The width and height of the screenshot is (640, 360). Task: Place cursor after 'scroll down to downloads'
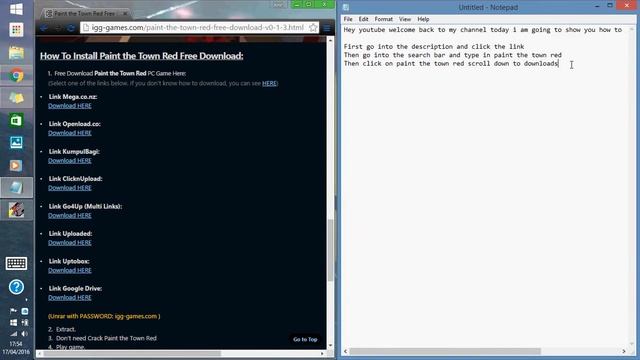559,64
